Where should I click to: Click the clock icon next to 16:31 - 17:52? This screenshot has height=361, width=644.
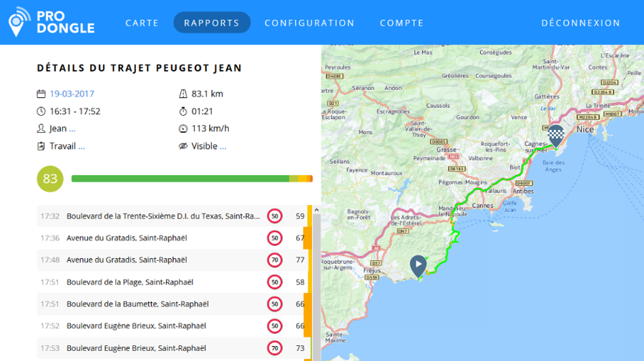coord(41,112)
